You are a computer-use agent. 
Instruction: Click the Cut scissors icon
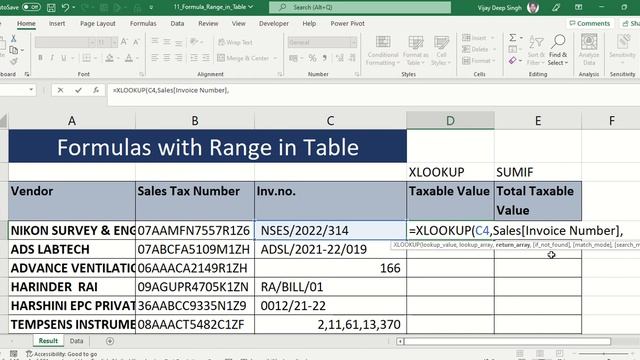click(x=13, y=38)
